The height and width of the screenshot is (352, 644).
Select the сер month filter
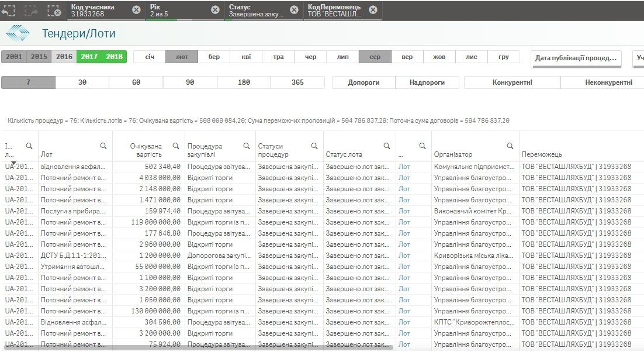375,57
